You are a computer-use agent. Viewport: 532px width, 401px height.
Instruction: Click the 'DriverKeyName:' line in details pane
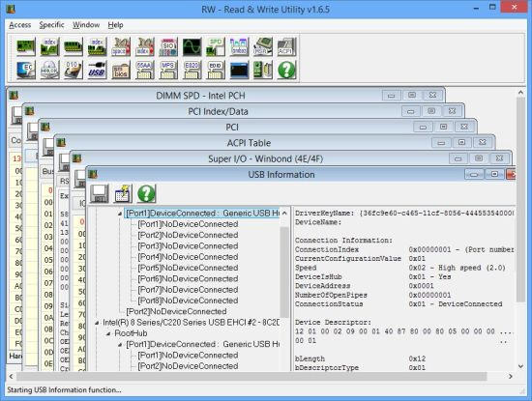pos(404,214)
